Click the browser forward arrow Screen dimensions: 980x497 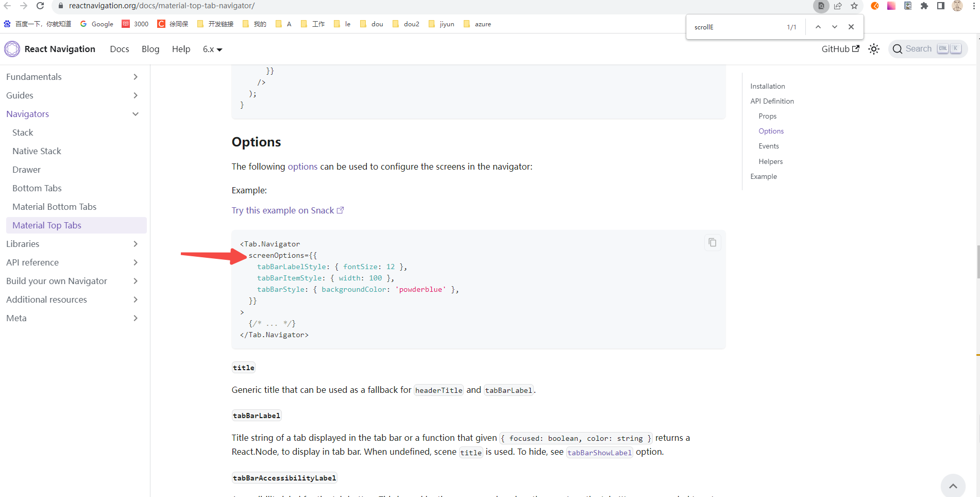click(x=24, y=6)
